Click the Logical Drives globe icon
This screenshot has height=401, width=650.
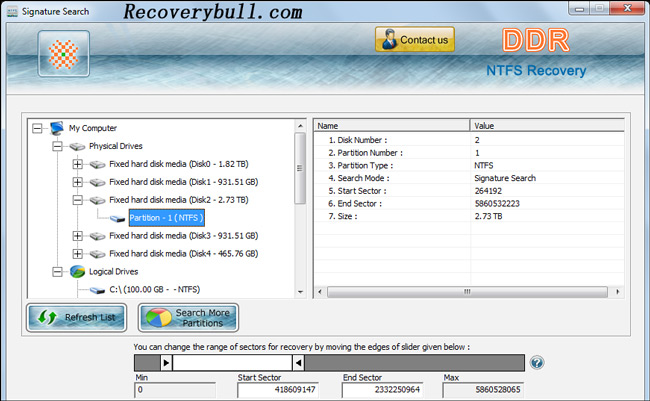pyautogui.click(x=77, y=272)
